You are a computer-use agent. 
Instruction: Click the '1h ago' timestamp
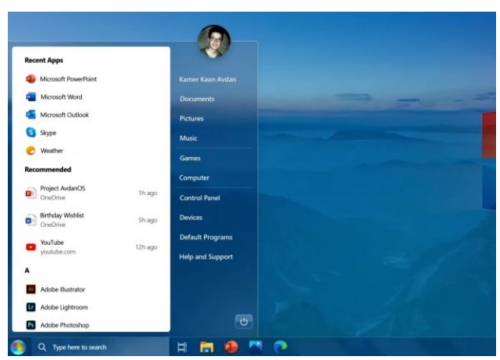pos(148,193)
